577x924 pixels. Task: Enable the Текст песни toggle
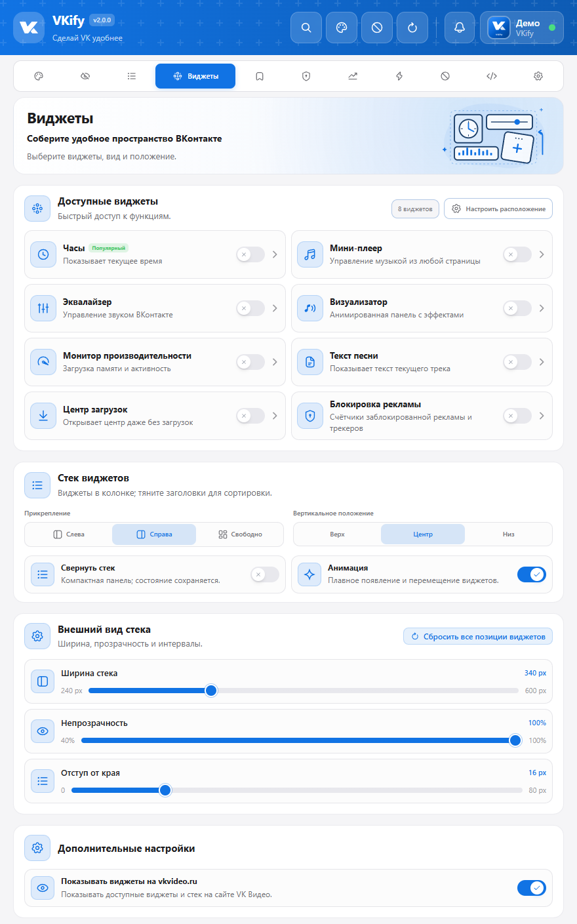point(517,362)
